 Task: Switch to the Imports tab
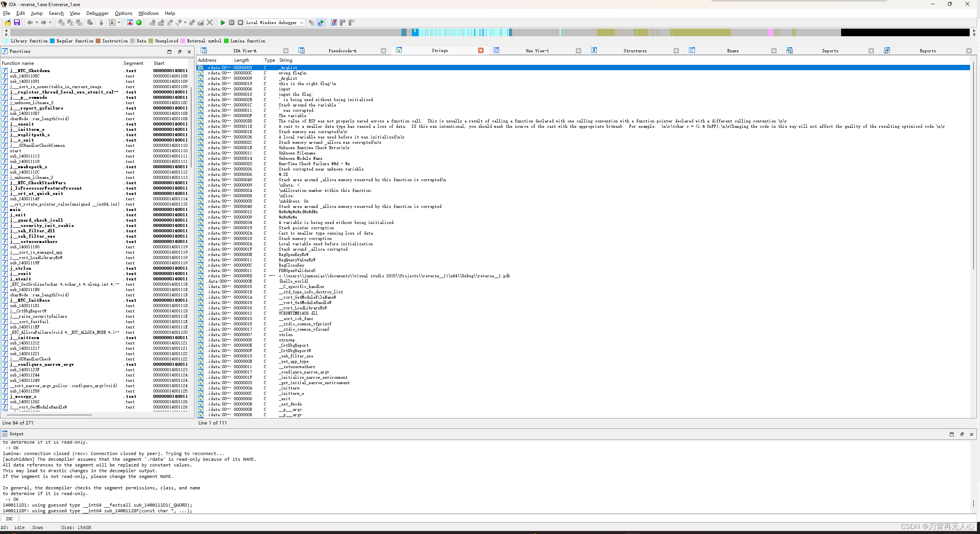(830, 51)
